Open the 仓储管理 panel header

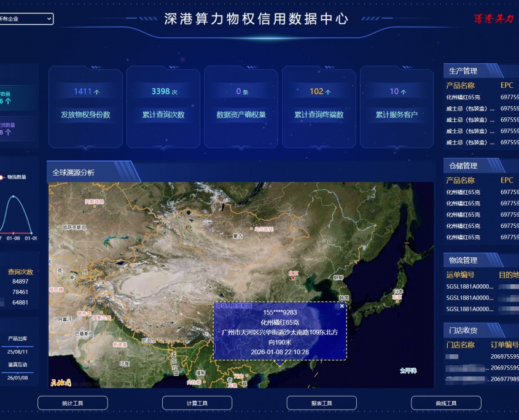point(463,166)
